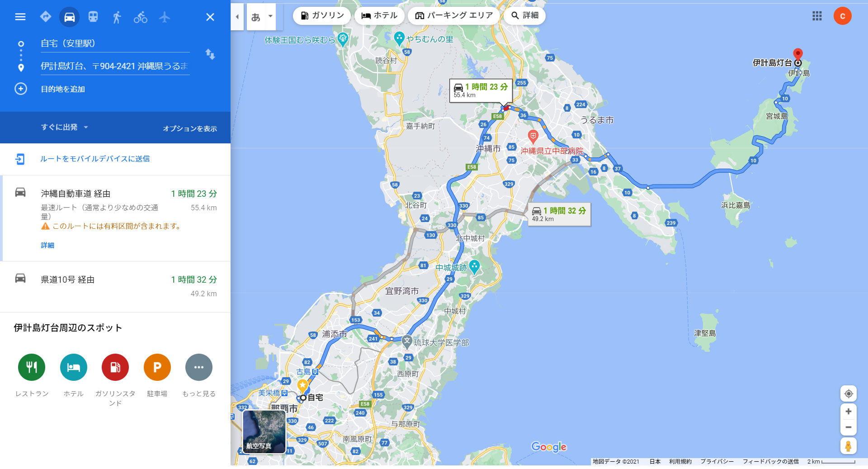Open the input method あ dropdown arrow
The width and height of the screenshot is (868, 469).
coord(270,17)
